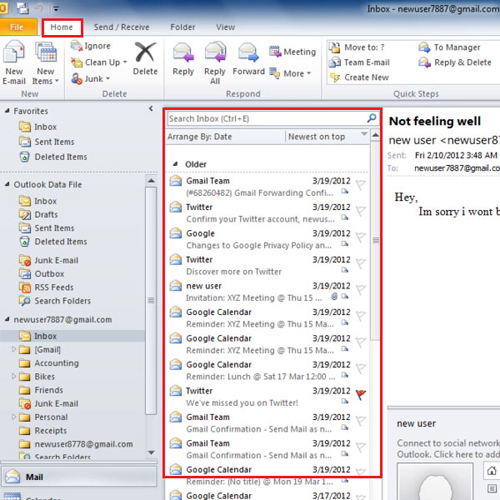Open the Folder ribbon tab
This screenshot has height=500, width=500.
coord(183,27)
